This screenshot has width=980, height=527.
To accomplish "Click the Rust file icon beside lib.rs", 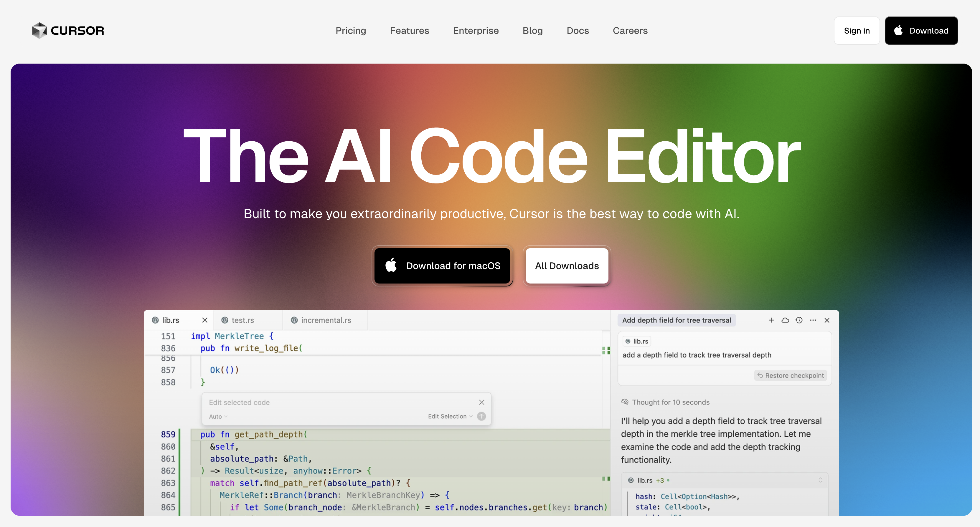I will click(156, 320).
